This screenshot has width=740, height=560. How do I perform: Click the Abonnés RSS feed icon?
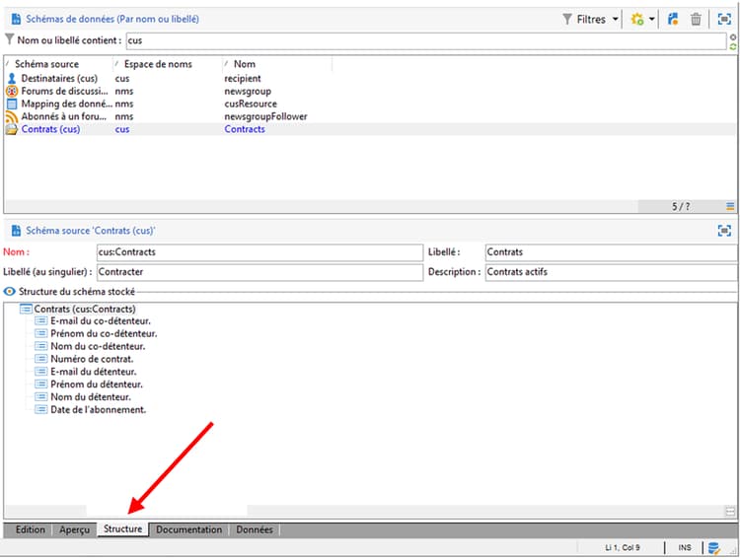point(12,116)
